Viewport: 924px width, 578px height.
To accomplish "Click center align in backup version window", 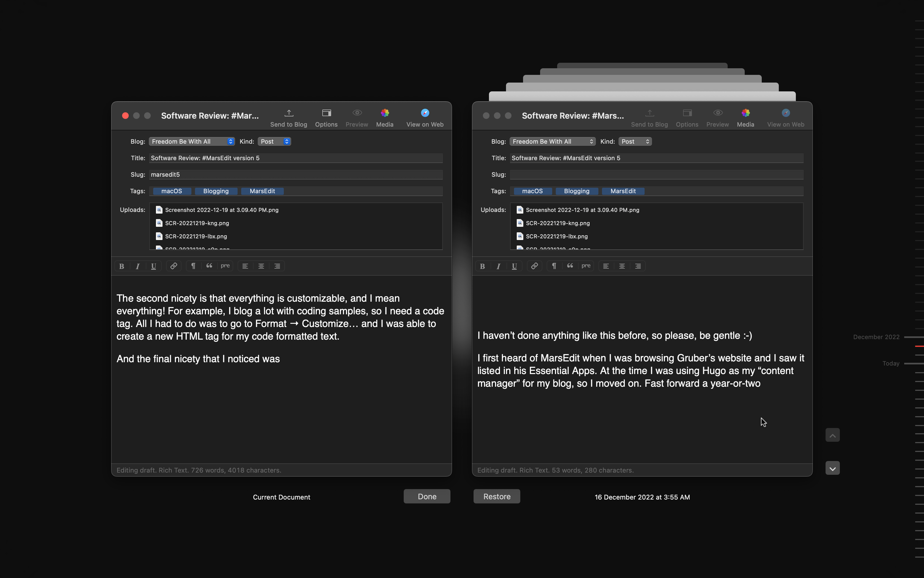I will 622,266.
